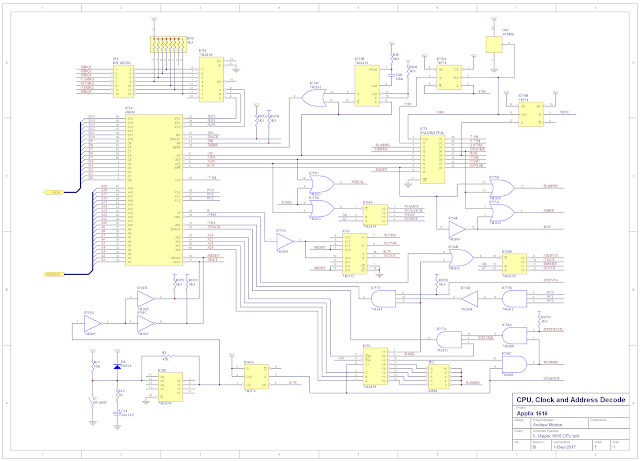Image resolution: width=640 pixels, height=461 pixels.
Task: Select the OR gate outputting the DBRE signal
Action: point(502,212)
